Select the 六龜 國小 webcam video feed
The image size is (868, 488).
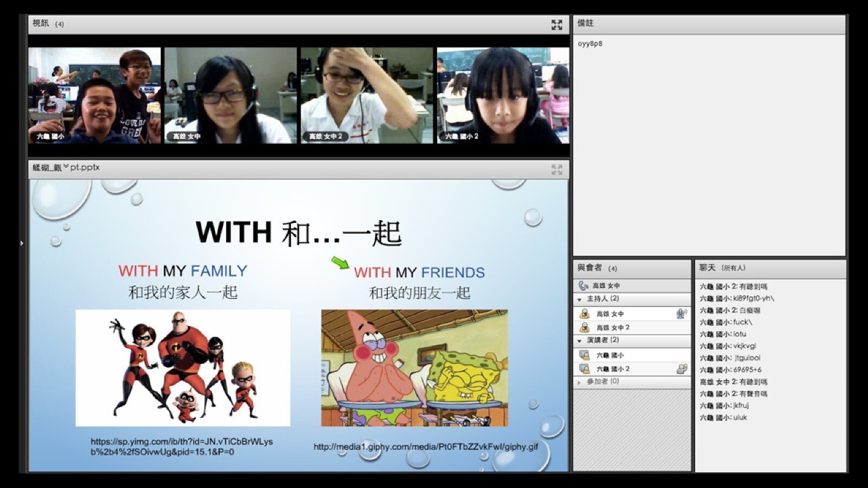tap(94, 95)
